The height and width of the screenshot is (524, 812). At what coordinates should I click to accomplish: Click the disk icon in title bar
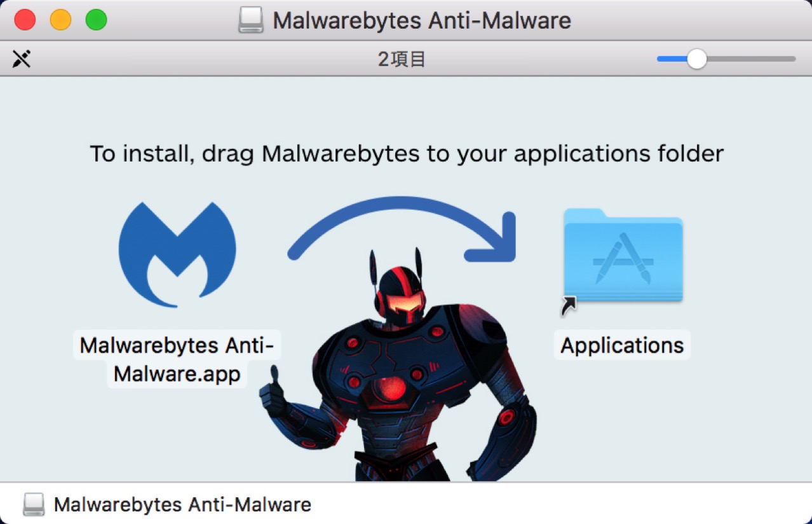click(x=251, y=20)
